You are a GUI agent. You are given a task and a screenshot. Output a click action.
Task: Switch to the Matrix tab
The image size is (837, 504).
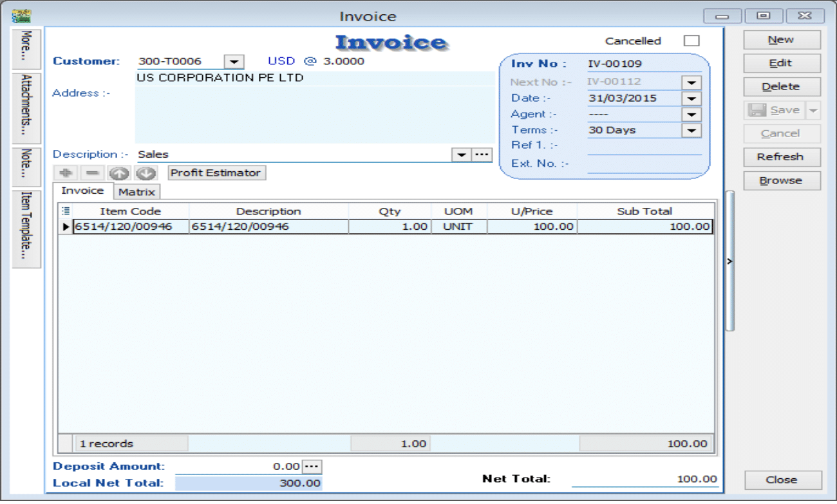point(136,192)
